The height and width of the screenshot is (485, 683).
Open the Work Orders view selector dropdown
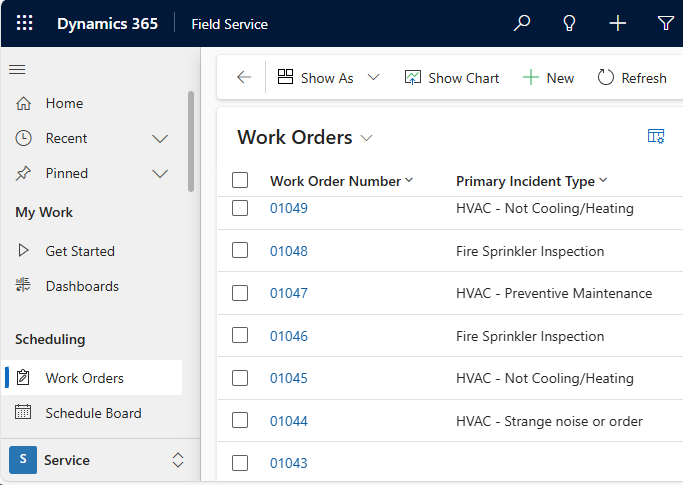pos(366,138)
